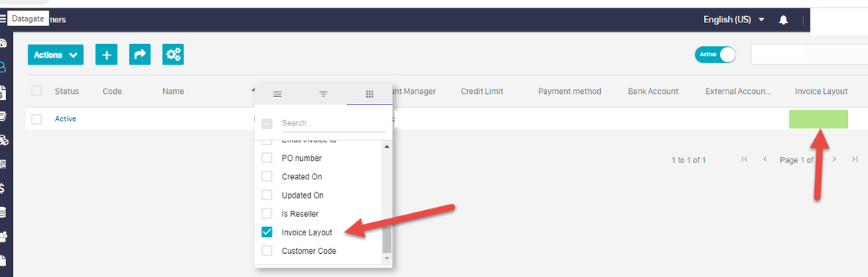Open the database stack sidebar icon
The image size is (868, 277).
coord(3,212)
